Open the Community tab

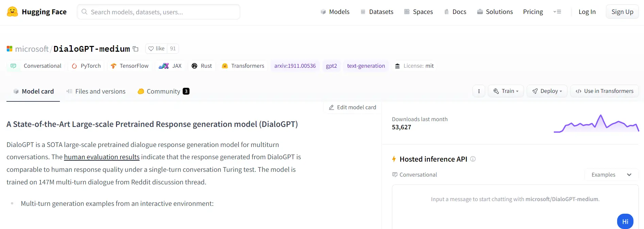pyautogui.click(x=163, y=92)
